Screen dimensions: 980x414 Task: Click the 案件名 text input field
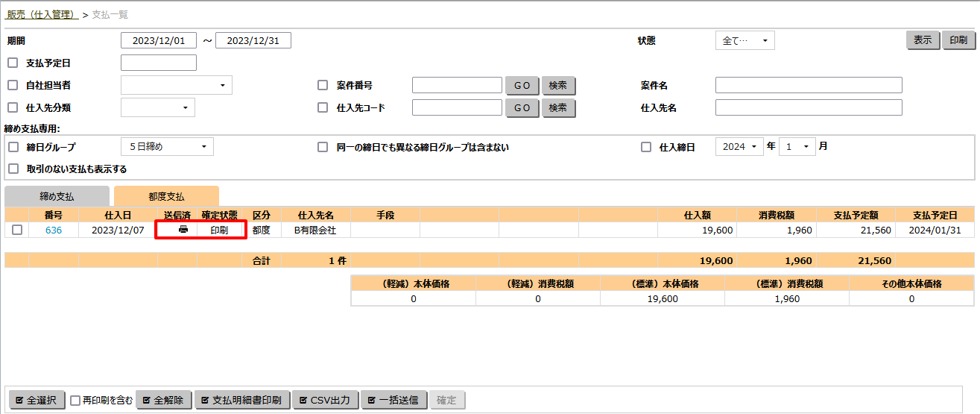pos(809,85)
